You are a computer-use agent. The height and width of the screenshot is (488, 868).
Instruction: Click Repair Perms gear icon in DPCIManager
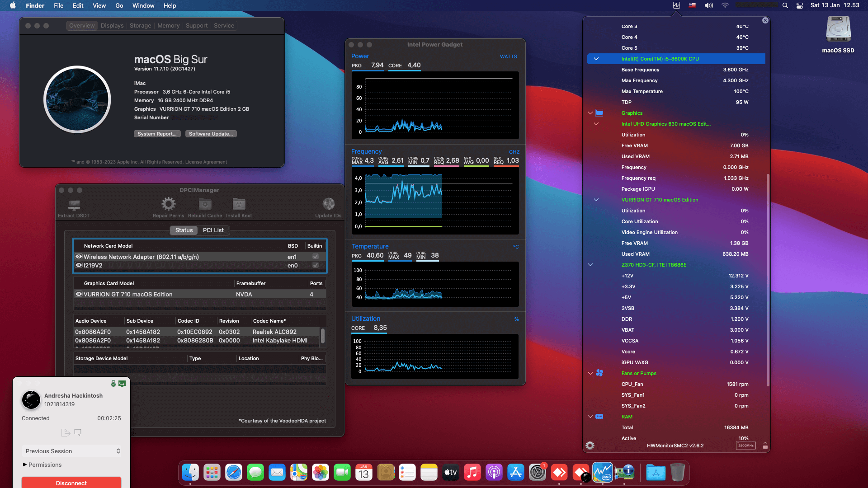pos(168,204)
